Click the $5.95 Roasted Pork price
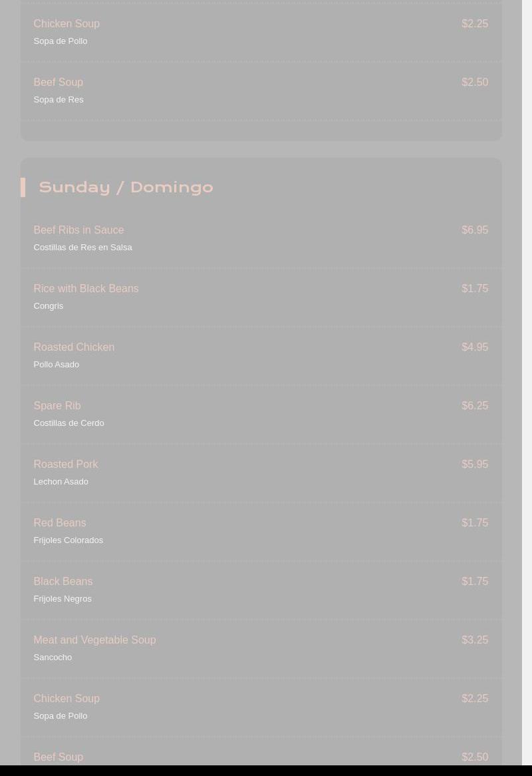This screenshot has height=776, width=532. pos(475,465)
